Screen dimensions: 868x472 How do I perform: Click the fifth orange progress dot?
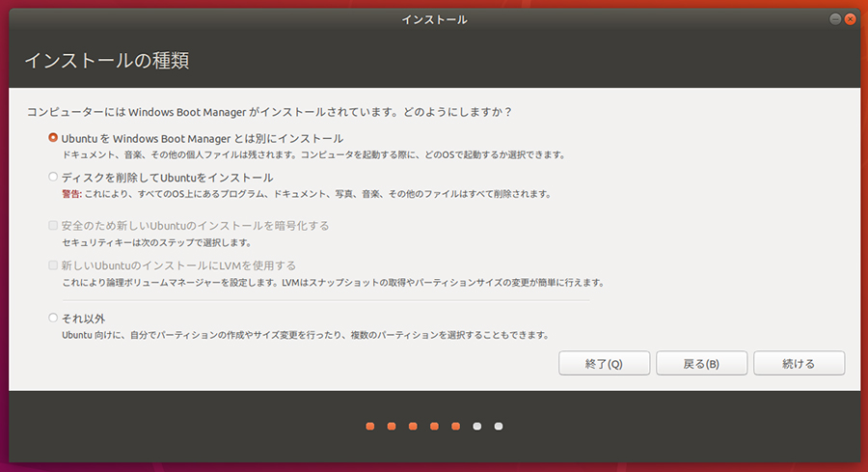pos(455,426)
